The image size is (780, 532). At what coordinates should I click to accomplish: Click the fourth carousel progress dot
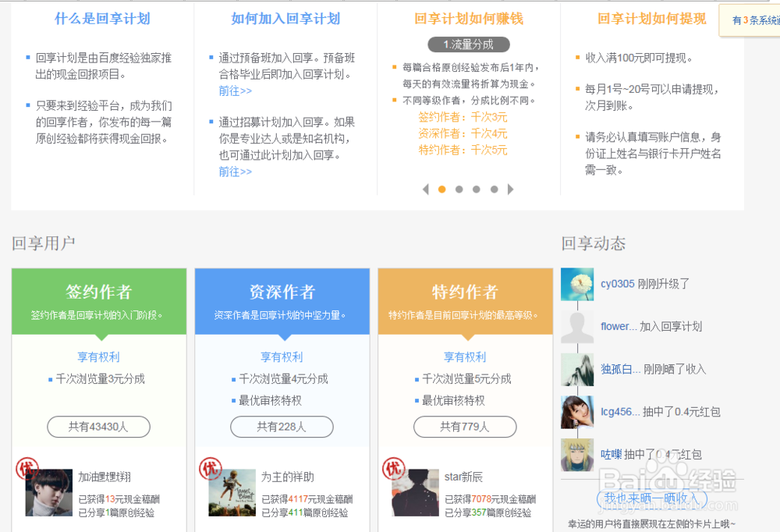pos(477,189)
